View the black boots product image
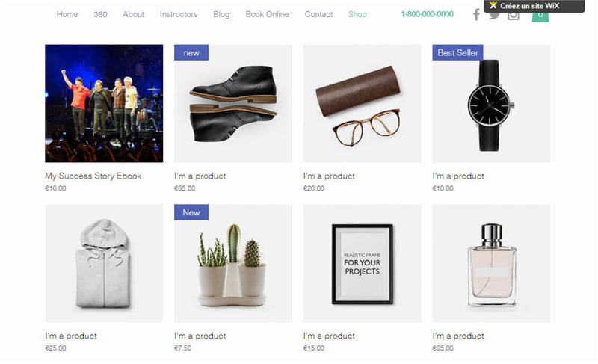The image size is (598, 364). click(233, 103)
